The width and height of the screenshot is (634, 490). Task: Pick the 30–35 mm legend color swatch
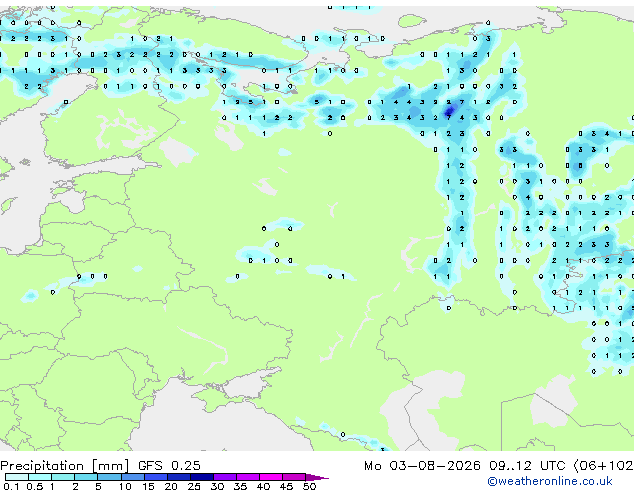(225, 477)
